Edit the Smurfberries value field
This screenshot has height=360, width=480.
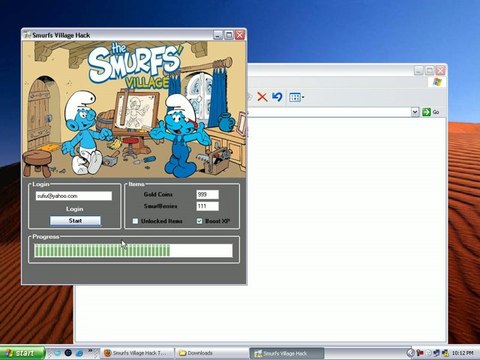(207, 206)
